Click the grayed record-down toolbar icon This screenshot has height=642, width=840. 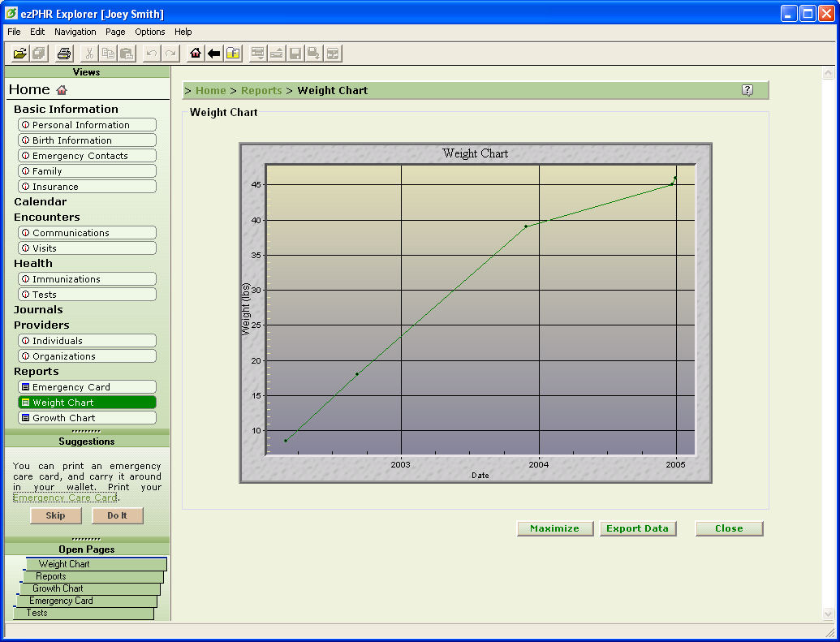point(257,53)
